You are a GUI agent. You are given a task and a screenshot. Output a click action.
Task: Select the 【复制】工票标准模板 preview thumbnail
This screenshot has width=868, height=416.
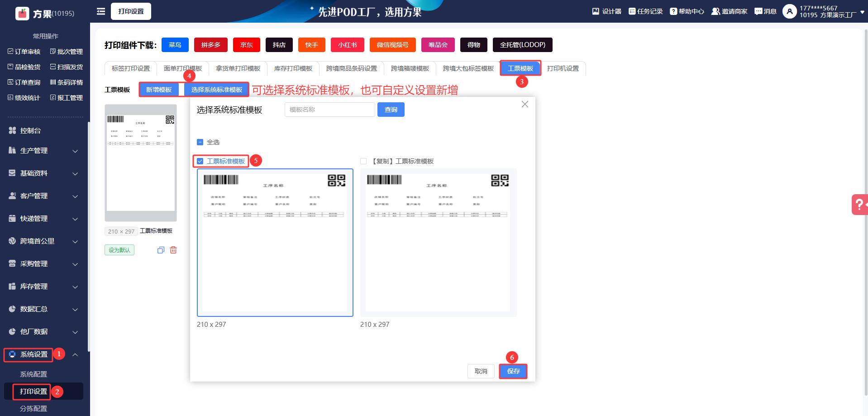(439, 243)
